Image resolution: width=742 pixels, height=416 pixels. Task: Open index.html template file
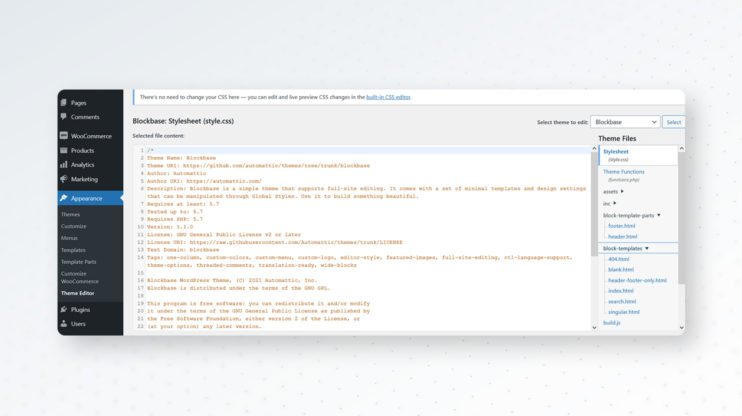tap(620, 291)
